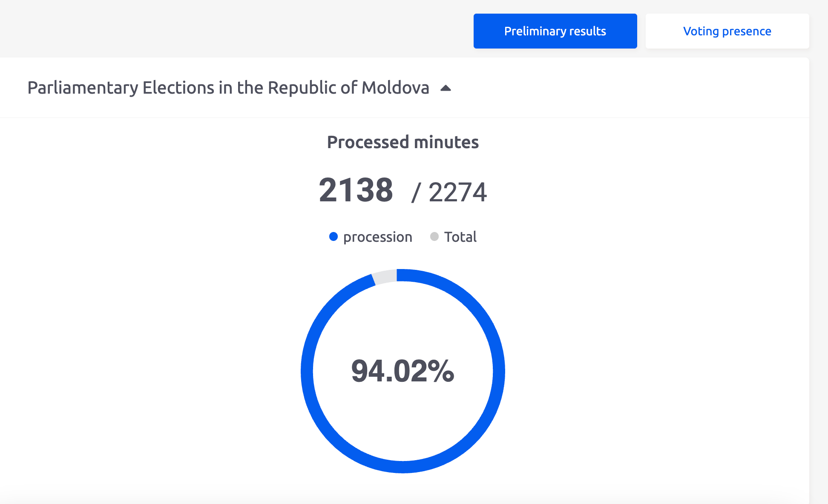Click the 2274 total minutes number
Screen dimensions: 828x504
tap(457, 192)
